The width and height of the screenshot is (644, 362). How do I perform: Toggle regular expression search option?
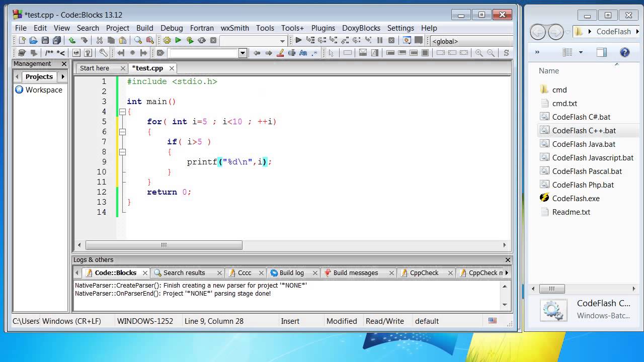click(x=314, y=53)
